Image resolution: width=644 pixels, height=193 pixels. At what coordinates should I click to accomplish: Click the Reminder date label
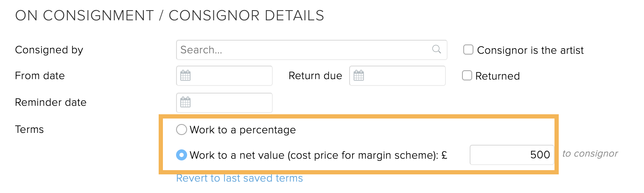click(50, 102)
